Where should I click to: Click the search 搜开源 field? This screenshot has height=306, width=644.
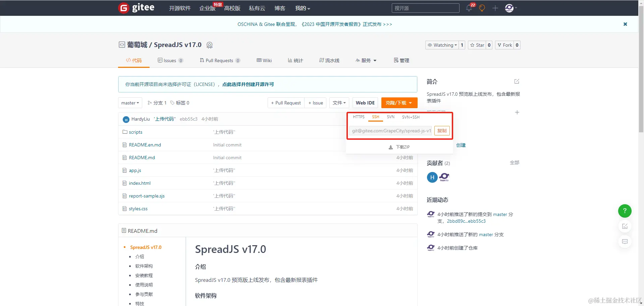[x=425, y=8]
